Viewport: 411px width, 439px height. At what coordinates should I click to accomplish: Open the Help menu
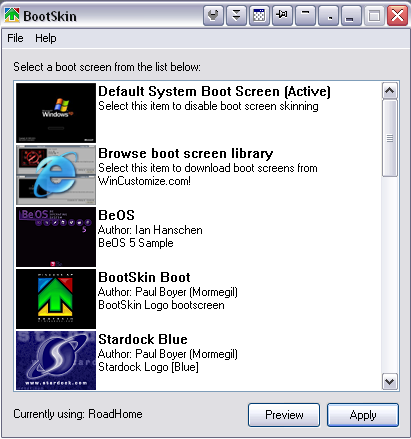tap(46, 38)
